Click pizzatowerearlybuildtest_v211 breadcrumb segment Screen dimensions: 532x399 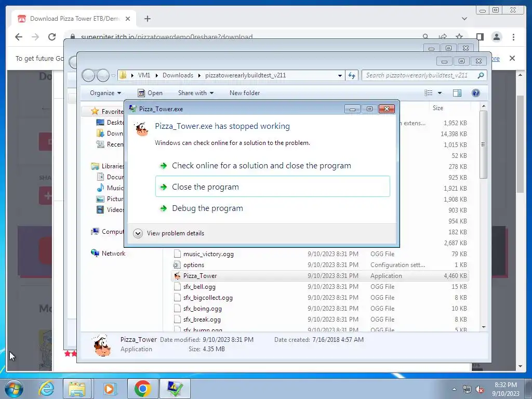click(x=245, y=75)
